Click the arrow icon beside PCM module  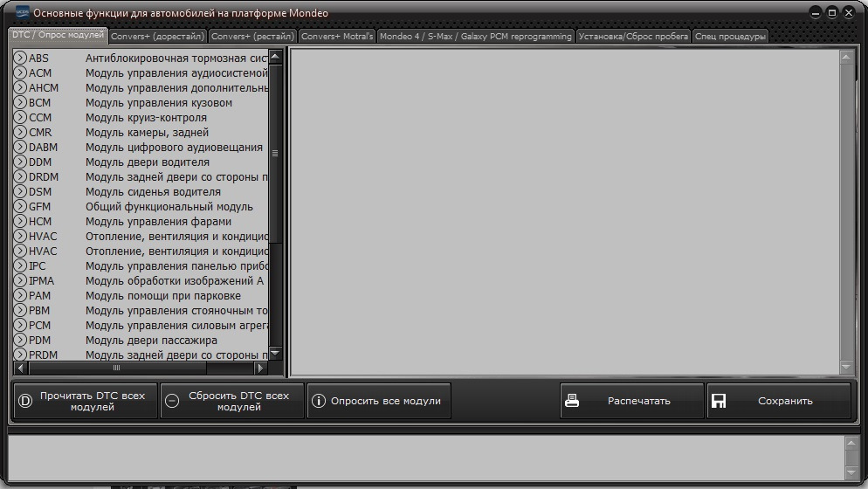coord(20,325)
